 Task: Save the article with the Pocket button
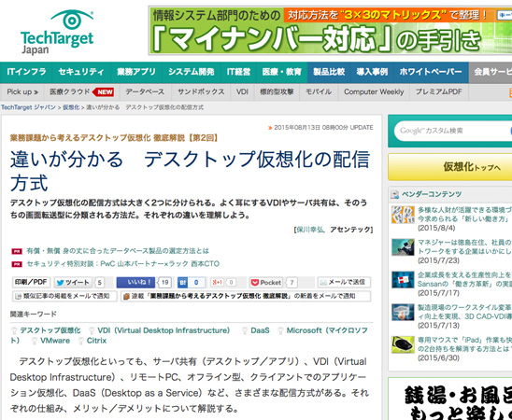(x=265, y=283)
